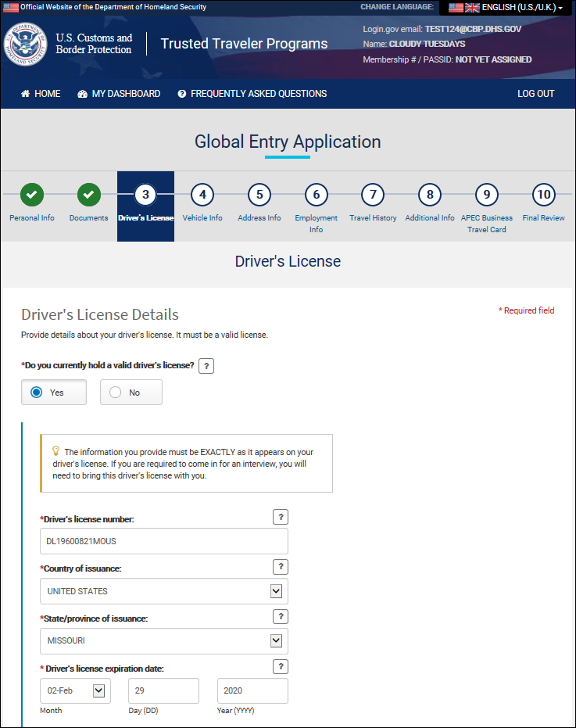This screenshot has width=576, height=728.
Task: Open the Change Language English selector
Action: coord(506,7)
